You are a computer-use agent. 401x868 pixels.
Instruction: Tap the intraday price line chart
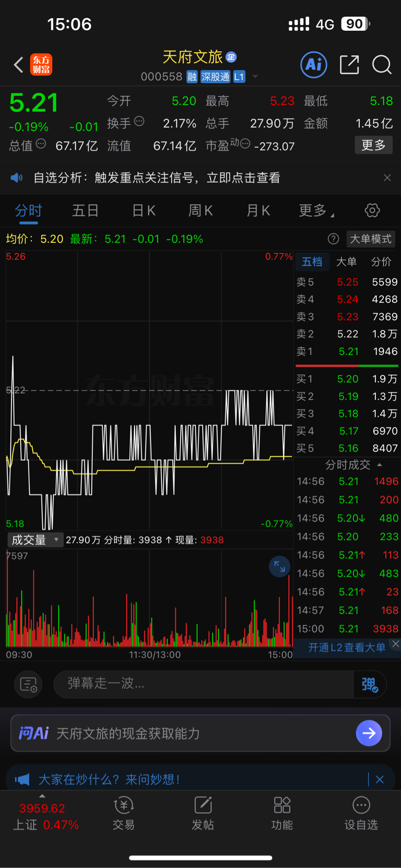(x=149, y=391)
